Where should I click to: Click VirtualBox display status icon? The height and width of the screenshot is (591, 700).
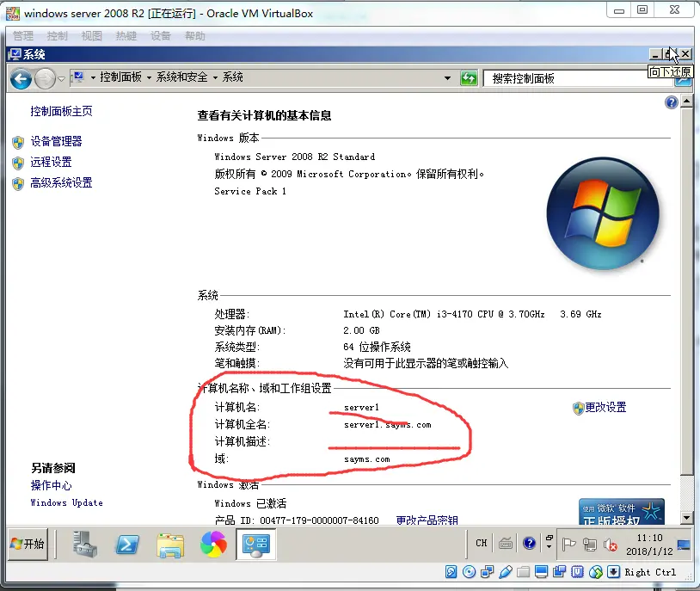(x=542, y=572)
